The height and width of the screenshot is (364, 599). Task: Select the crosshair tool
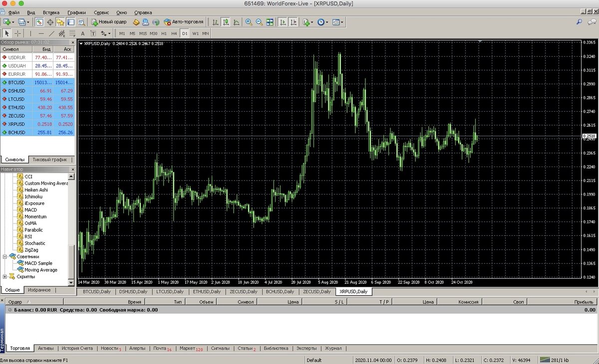(x=18, y=33)
